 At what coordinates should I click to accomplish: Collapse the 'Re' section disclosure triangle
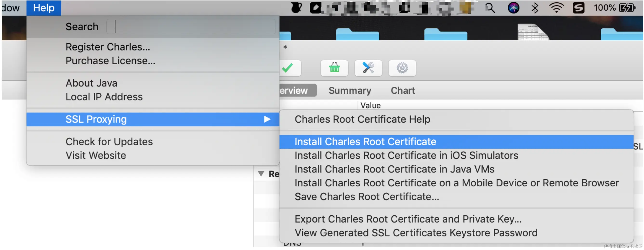(261, 174)
